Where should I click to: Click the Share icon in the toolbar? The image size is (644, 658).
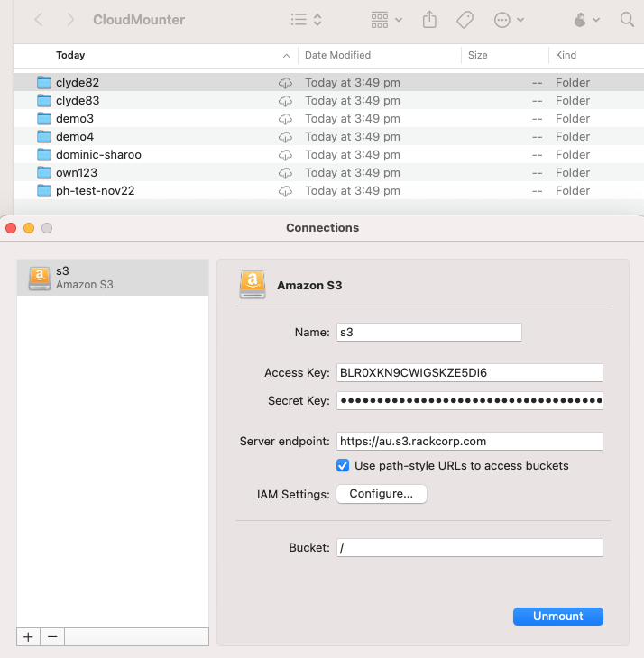[x=429, y=20]
